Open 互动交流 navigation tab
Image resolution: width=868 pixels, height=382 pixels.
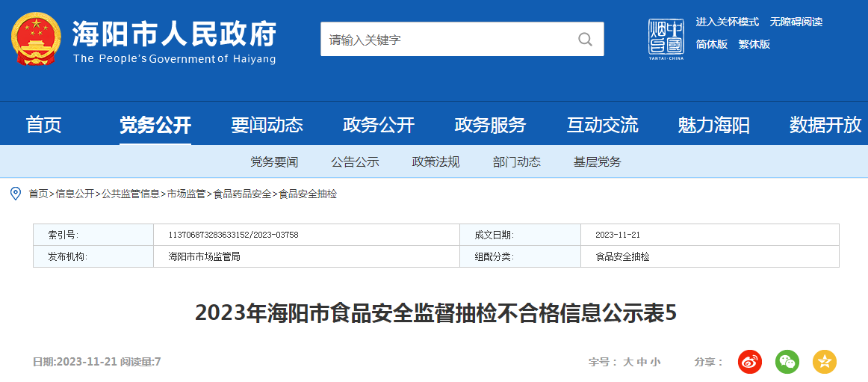pyautogui.click(x=602, y=125)
